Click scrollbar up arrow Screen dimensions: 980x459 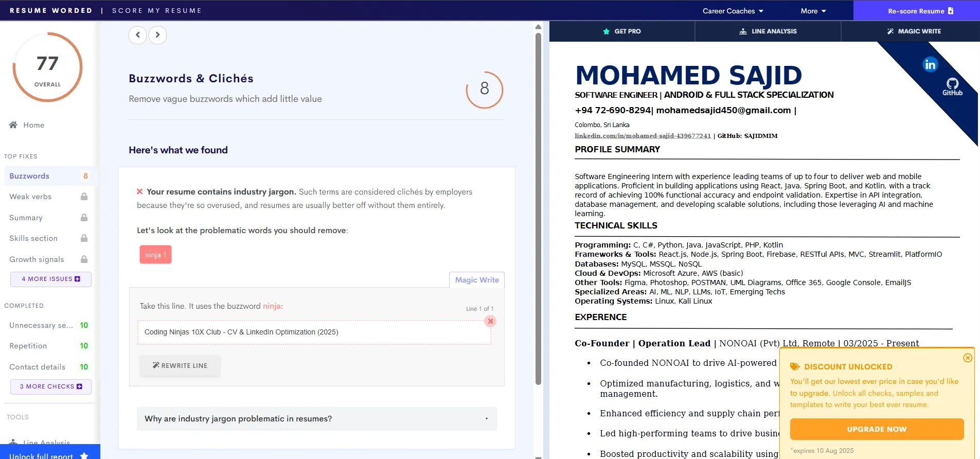[538, 27]
